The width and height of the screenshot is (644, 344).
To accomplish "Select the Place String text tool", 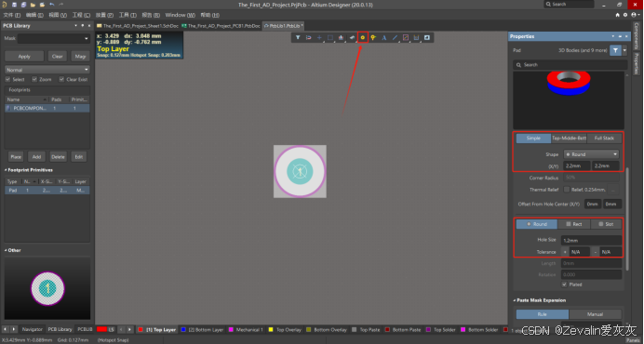I will pyautogui.click(x=384, y=37).
